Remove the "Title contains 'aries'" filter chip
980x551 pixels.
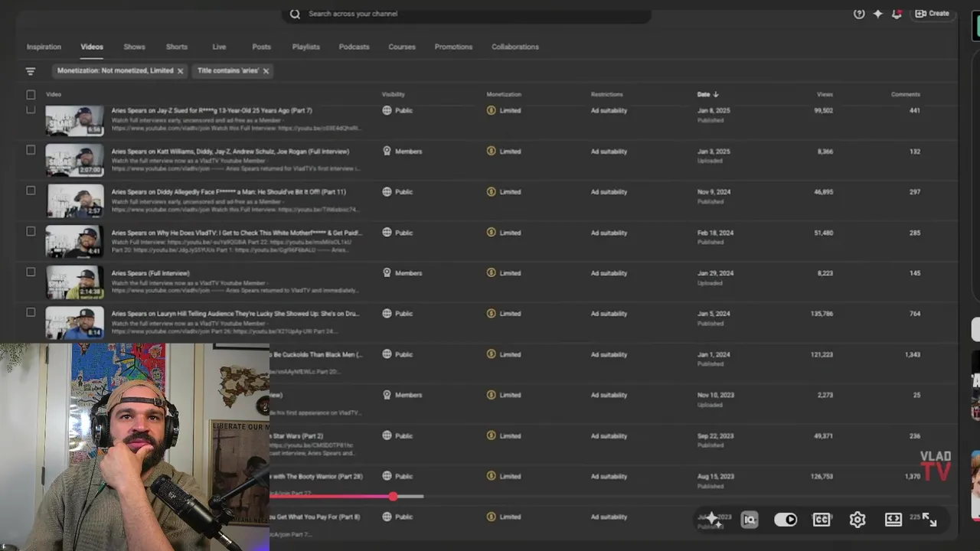pyautogui.click(x=266, y=70)
